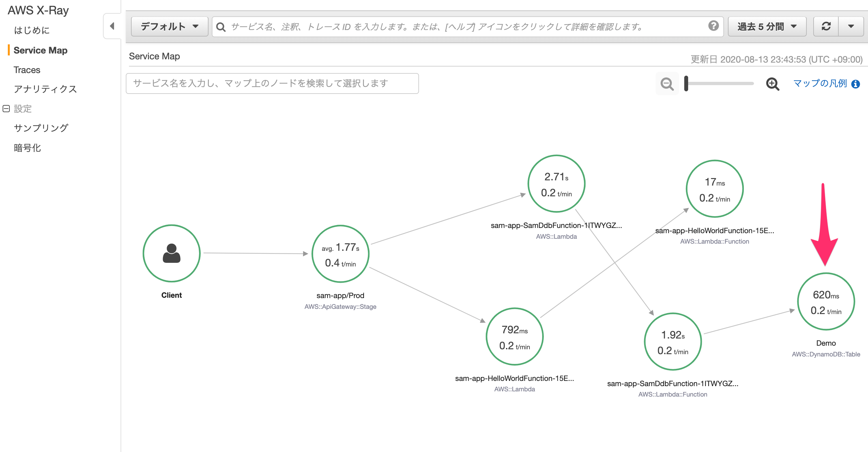
Task: Open the refresh options dropdown arrow
Action: pyautogui.click(x=851, y=26)
